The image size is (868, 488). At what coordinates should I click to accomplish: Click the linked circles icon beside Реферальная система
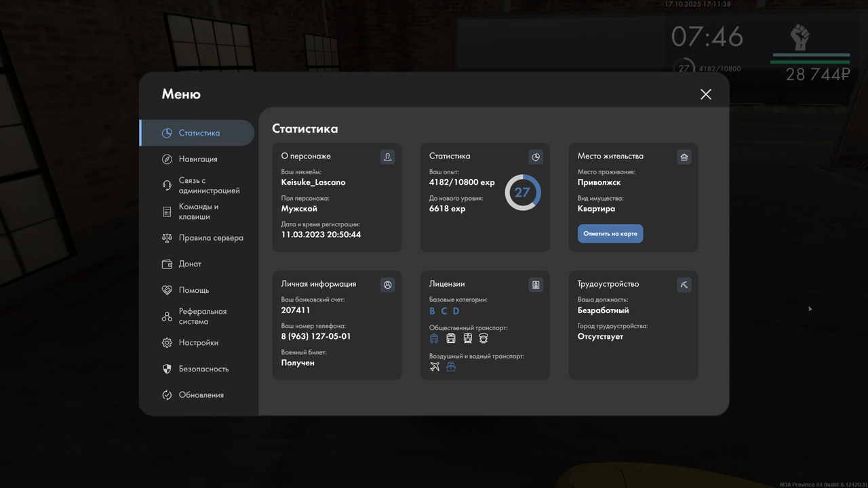(167, 317)
